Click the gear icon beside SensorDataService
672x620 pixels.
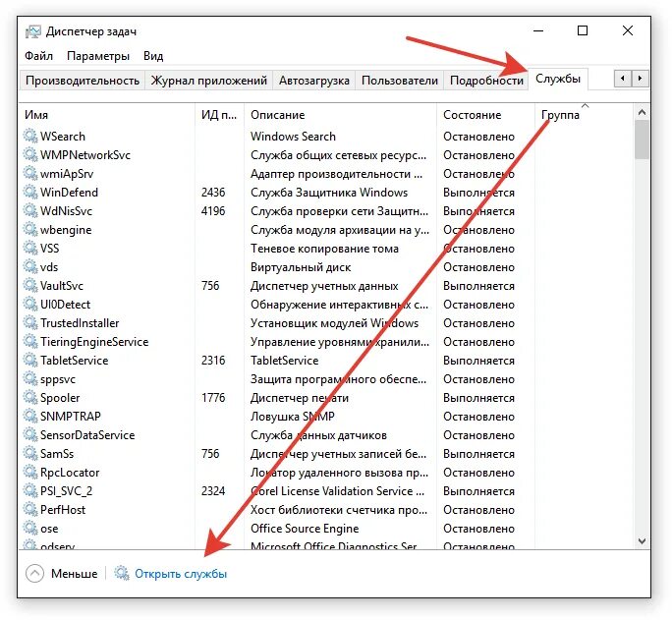coord(30,435)
